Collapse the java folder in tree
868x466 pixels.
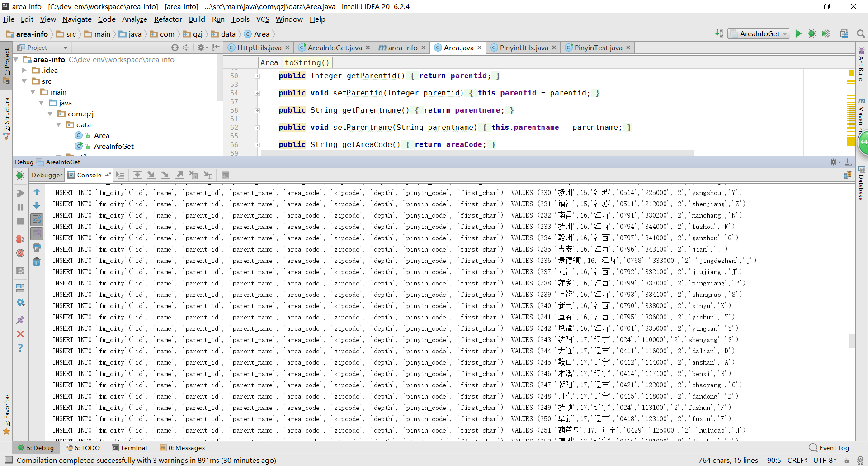tap(42, 103)
